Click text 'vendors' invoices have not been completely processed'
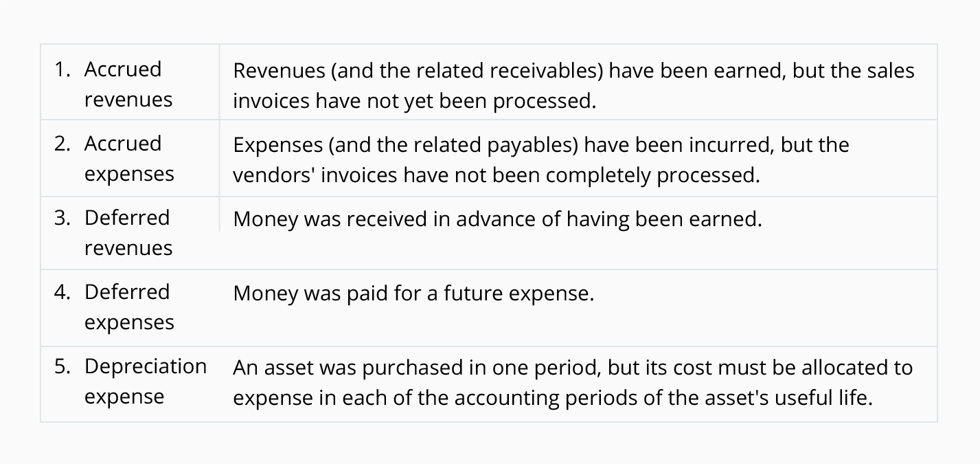This screenshot has width=980, height=464. click(x=495, y=175)
